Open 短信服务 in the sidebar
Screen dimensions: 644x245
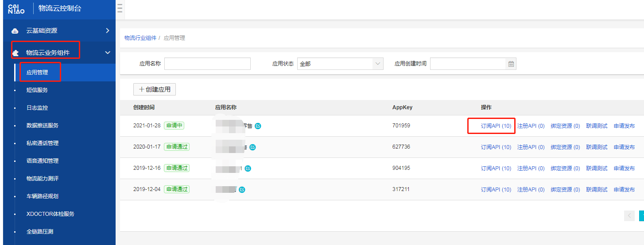pyautogui.click(x=37, y=90)
